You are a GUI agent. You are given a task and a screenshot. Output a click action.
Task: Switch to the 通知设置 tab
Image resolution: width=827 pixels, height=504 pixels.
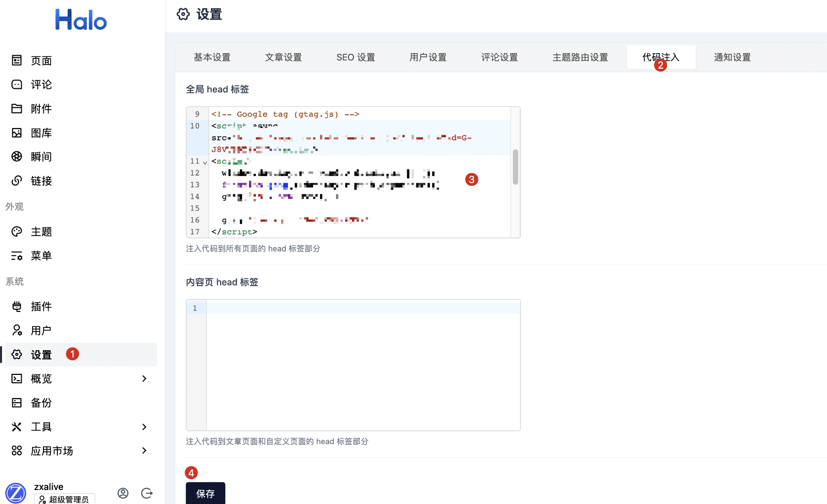(x=732, y=57)
